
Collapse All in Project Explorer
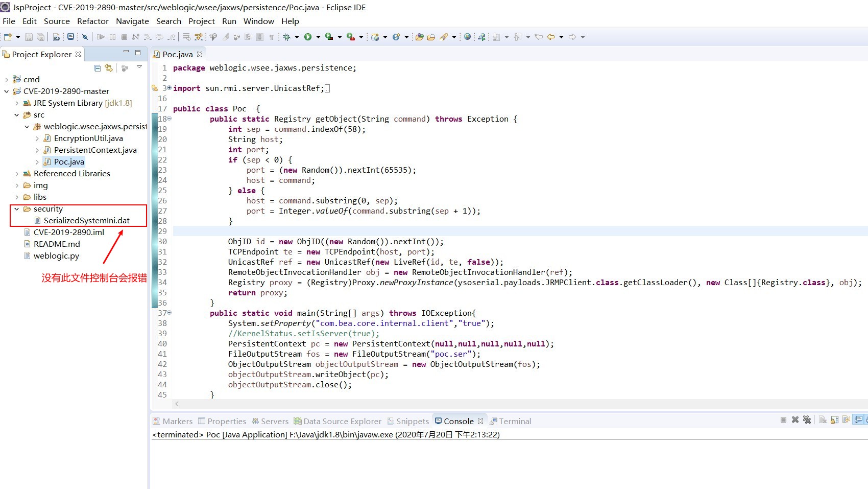97,68
